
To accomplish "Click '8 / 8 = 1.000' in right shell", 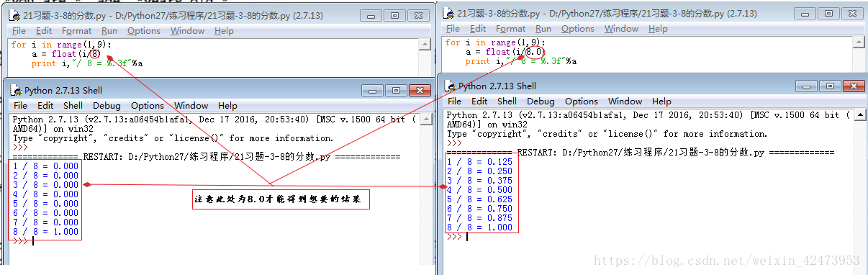I will coord(479,227).
